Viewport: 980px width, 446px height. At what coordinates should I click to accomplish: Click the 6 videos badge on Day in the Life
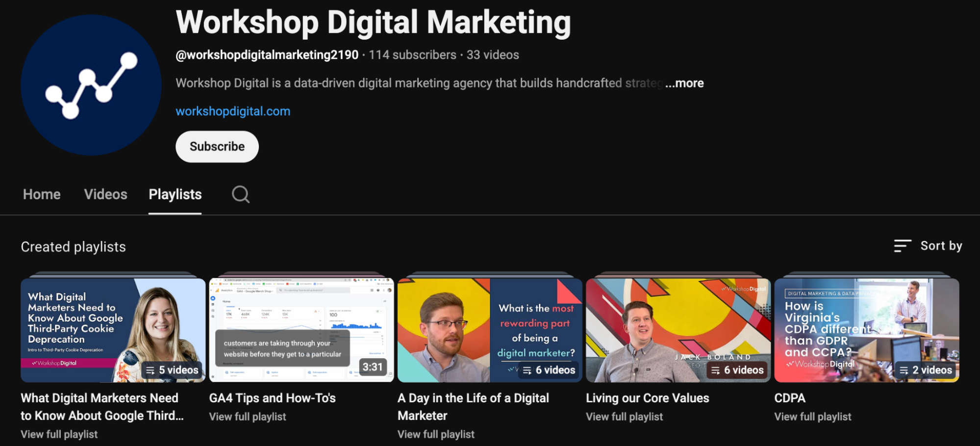[549, 370]
